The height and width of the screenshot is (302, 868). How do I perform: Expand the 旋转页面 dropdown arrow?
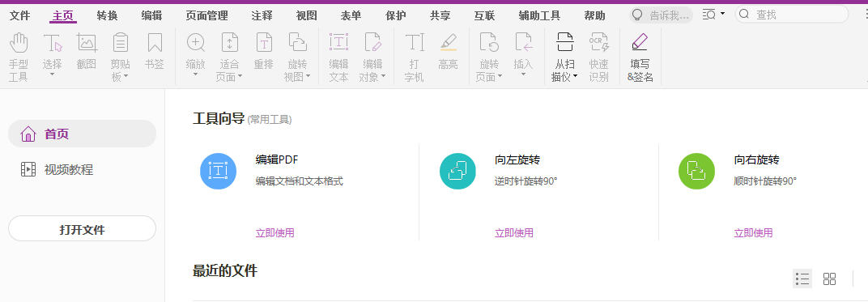[500, 77]
